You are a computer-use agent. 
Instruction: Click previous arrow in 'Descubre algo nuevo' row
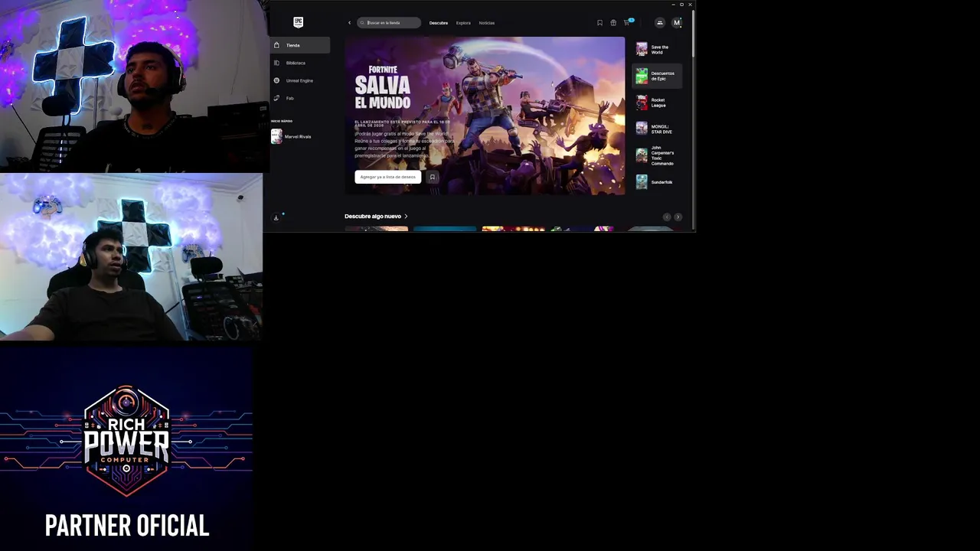667,217
